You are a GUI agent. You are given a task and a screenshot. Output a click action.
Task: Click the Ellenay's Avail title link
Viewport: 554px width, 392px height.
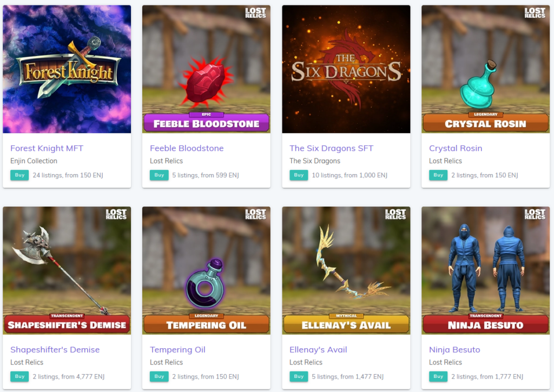click(x=318, y=350)
